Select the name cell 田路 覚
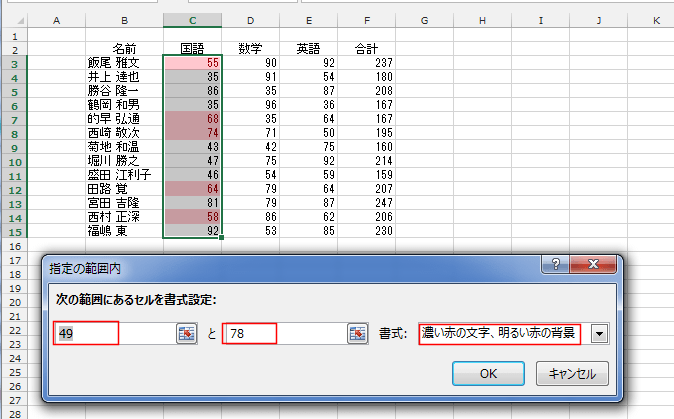 [x=124, y=189]
